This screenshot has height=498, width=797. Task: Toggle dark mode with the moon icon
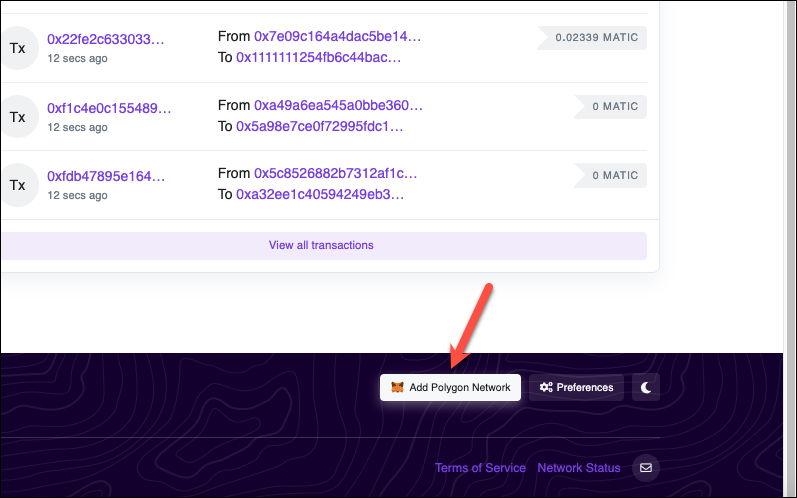[x=646, y=388]
